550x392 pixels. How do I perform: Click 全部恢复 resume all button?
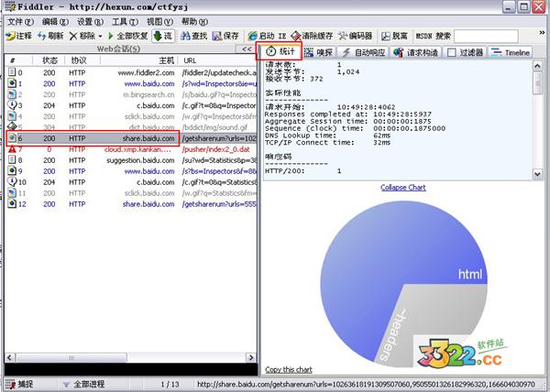click(x=128, y=36)
